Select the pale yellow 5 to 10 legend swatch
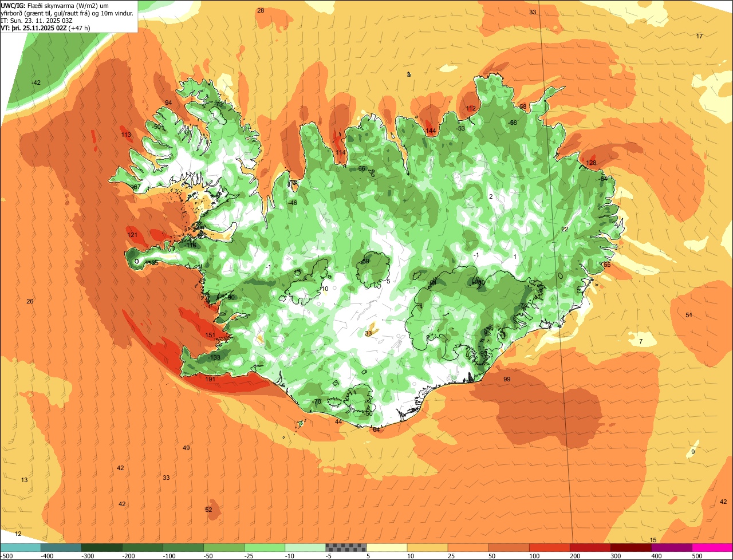The width and height of the screenshot is (733, 560). click(387, 547)
